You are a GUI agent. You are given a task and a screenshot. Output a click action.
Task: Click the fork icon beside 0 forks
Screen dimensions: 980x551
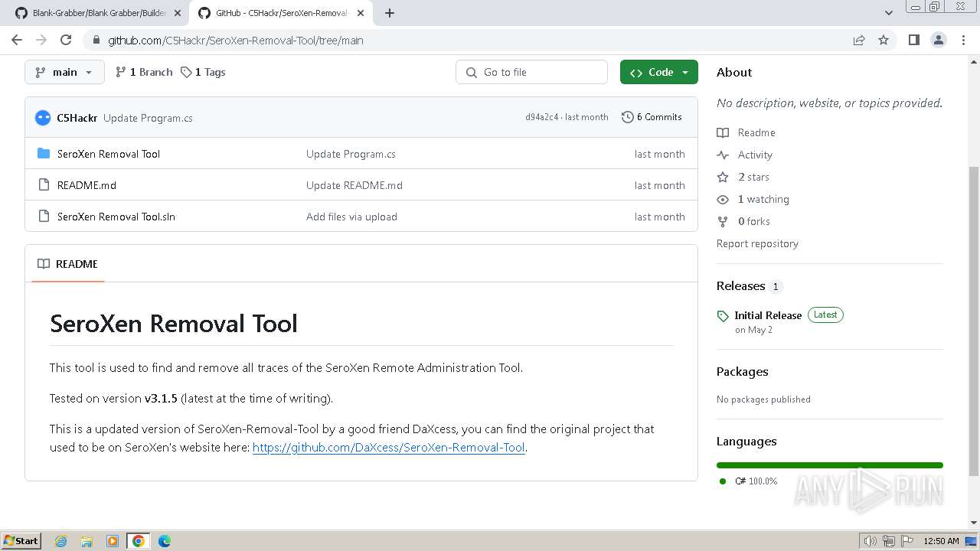723,221
